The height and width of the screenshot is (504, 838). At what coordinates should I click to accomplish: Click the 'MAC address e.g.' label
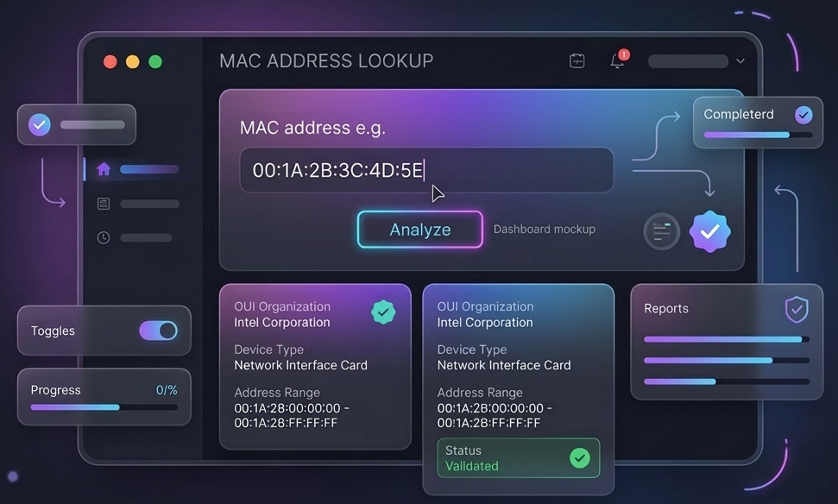312,128
